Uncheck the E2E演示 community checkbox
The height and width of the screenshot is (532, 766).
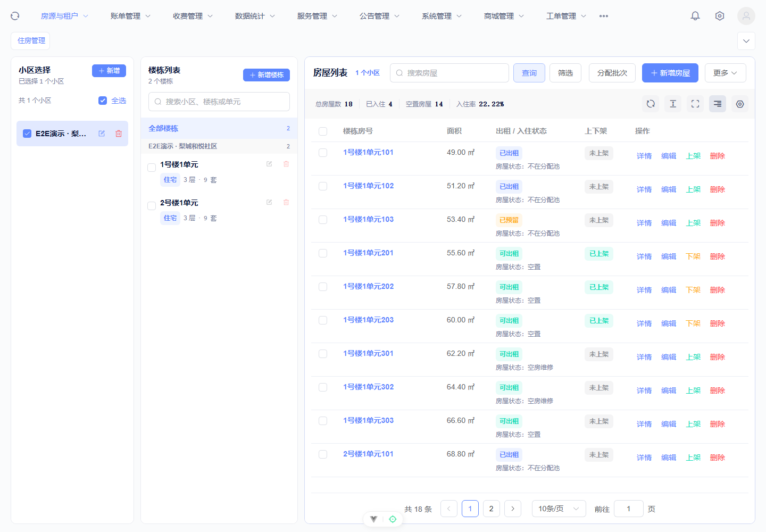click(x=27, y=134)
